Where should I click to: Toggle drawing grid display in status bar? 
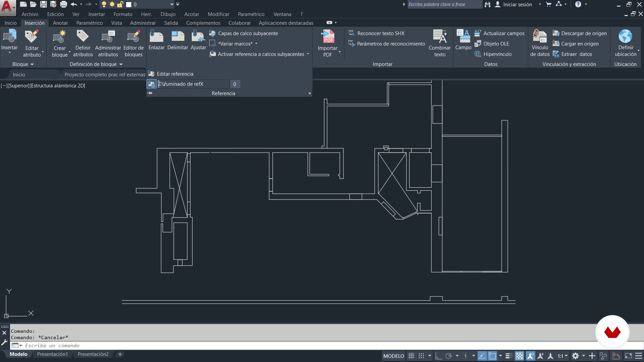[x=411, y=356]
